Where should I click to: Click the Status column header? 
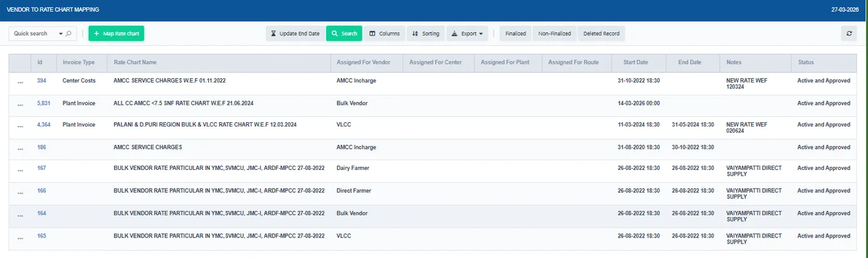tap(825, 63)
